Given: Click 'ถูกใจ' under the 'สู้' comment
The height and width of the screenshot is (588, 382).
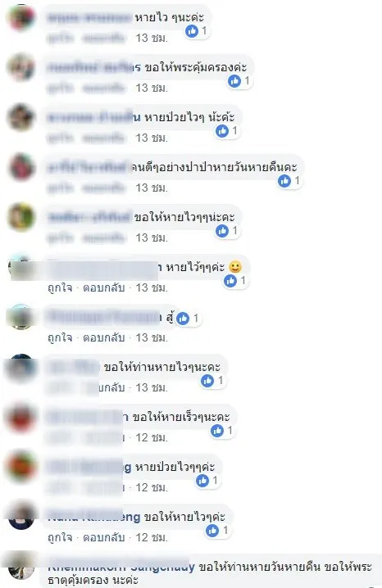Looking at the screenshot, I should coord(60,337).
